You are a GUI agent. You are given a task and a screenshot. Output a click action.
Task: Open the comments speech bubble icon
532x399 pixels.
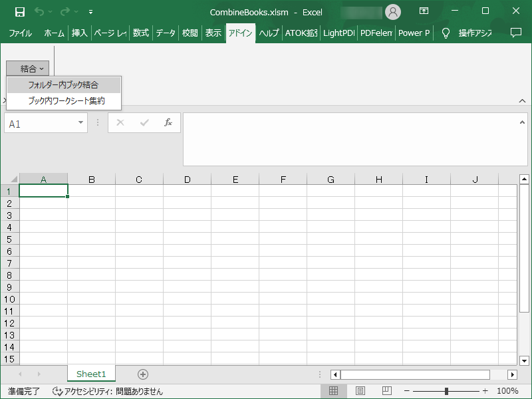tap(516, 33)
